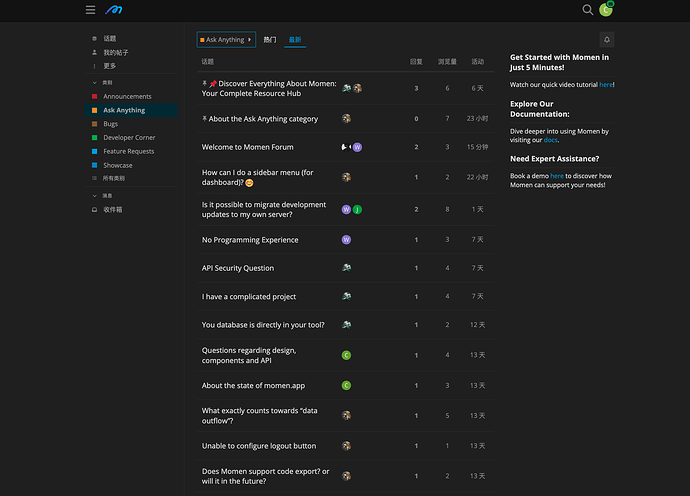Click the avatar in About the Ask Anything category row
Image resolution: width=690 pixels, height=496 pixels.
coord(346,118)
